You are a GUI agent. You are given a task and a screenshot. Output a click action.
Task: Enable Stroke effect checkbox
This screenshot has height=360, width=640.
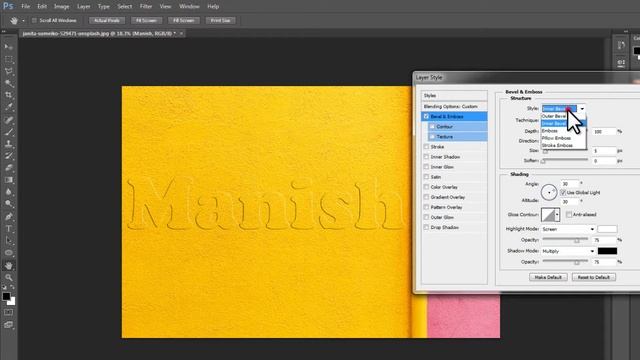[x=426, y=147]
